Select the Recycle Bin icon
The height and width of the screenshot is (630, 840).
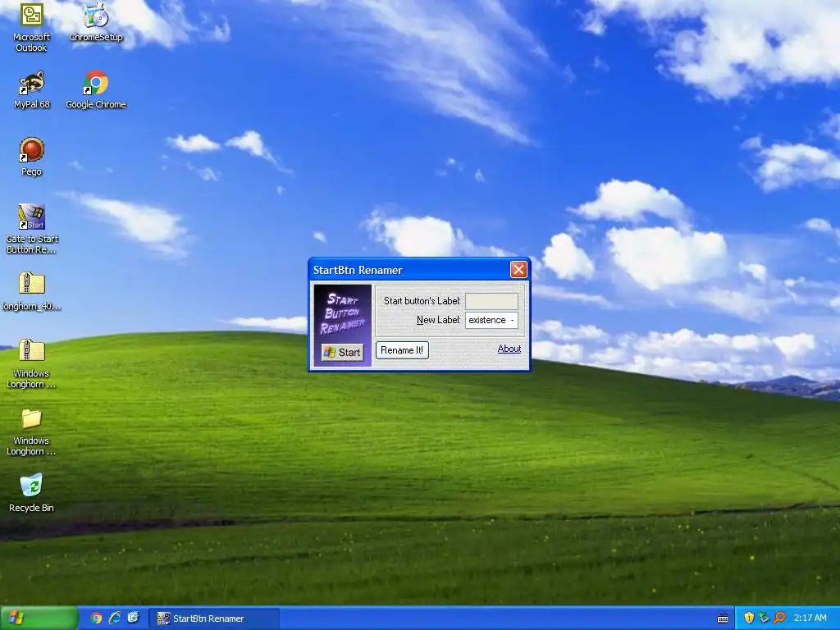(x=32, y=493)
